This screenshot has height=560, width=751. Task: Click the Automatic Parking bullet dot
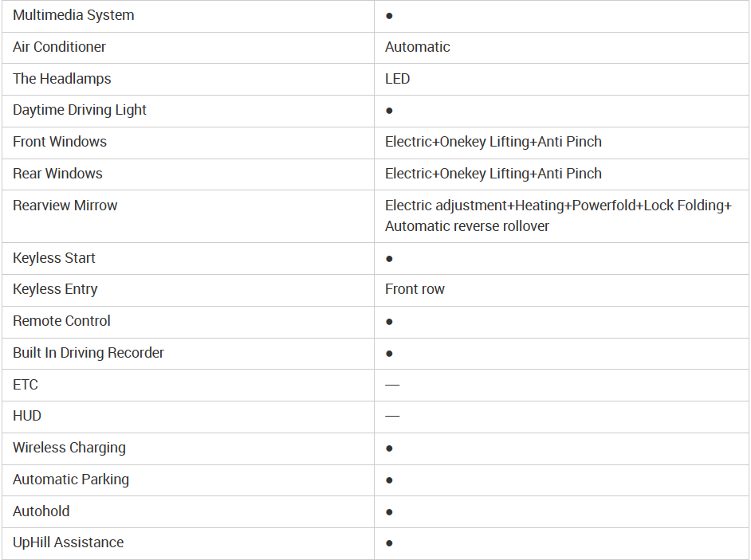click(389, 480)
